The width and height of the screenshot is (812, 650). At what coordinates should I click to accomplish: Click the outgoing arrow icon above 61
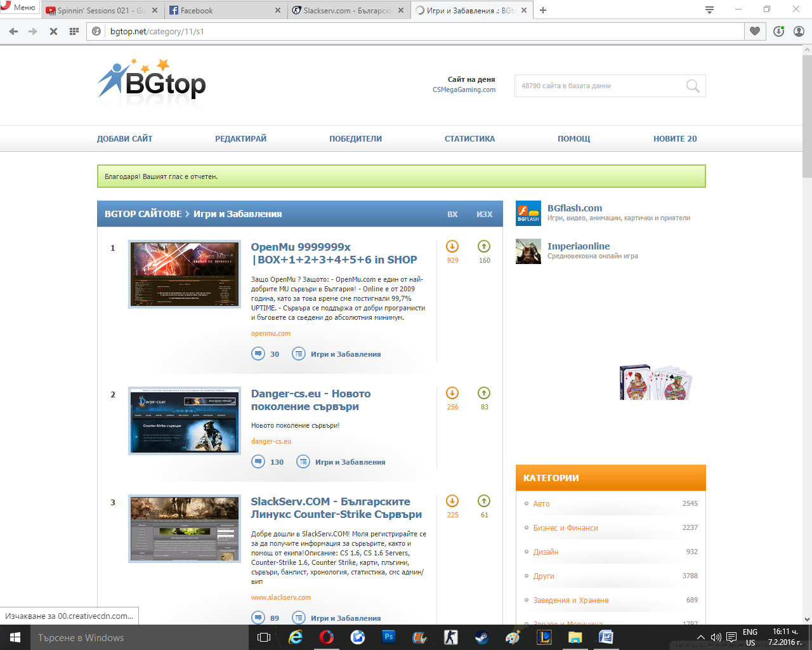coord(484,501)
